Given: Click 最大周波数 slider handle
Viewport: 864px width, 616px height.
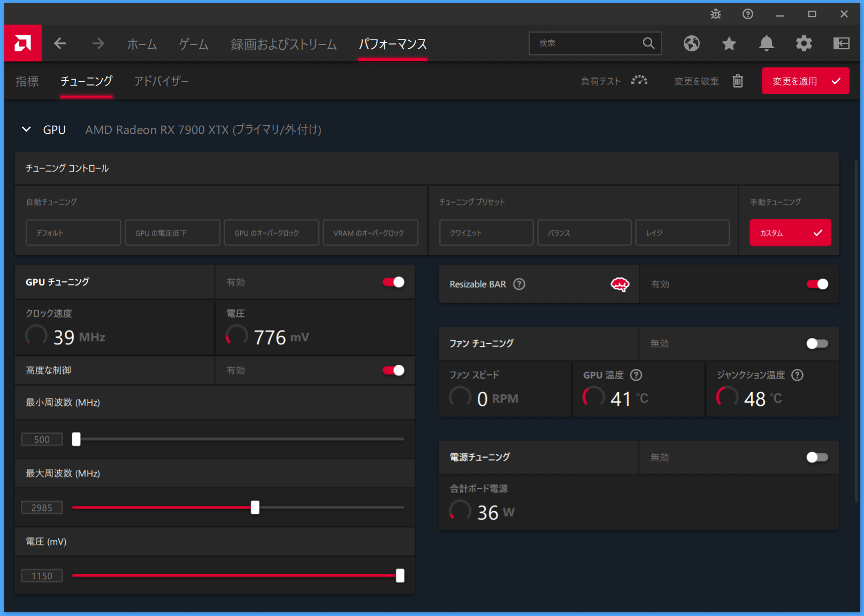Looking at the screenshot, I should (x=255, y=507).
